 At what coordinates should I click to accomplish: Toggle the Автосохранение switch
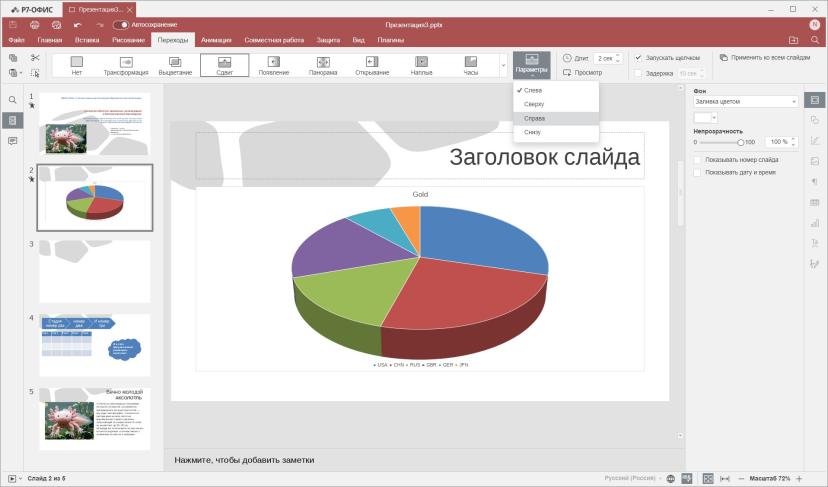(121, 25)
